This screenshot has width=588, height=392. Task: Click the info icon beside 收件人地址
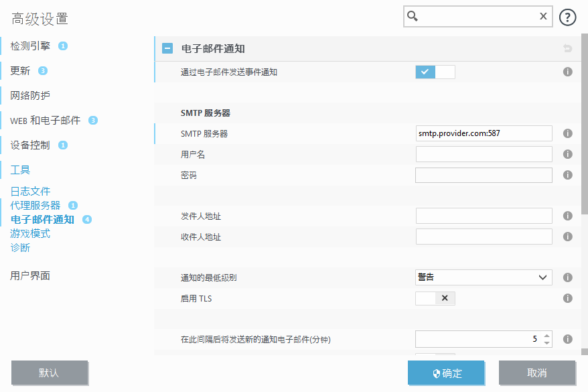pyautogui.click(x=567, y=236)
